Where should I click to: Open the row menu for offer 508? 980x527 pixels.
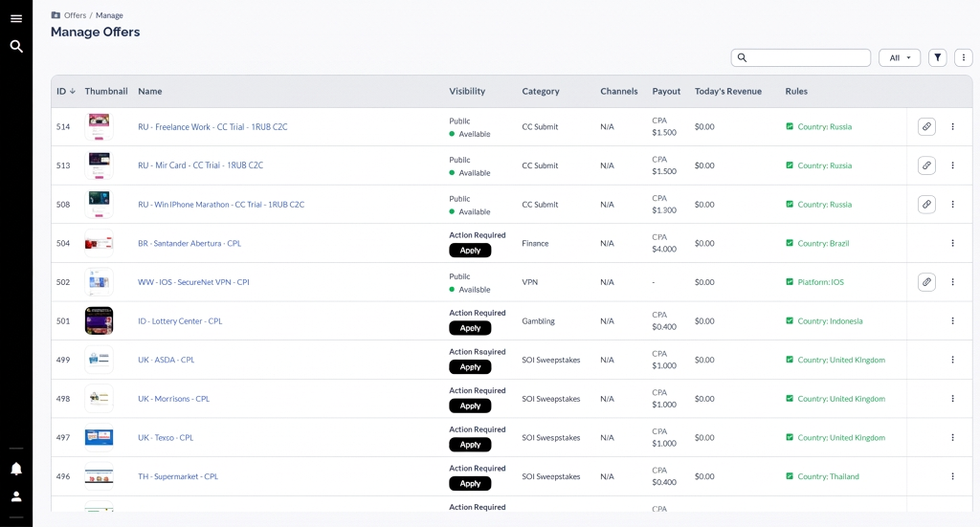click(x=952, y=204)
